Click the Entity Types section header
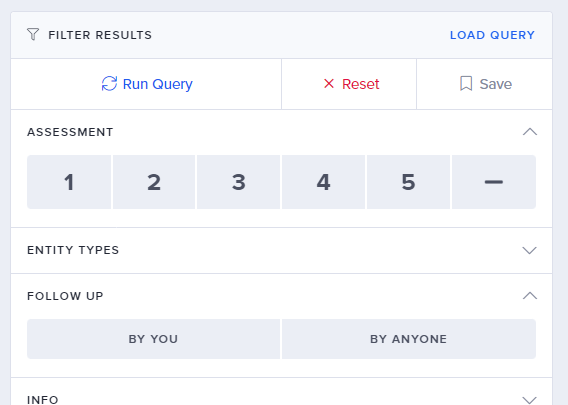The height and width of the screenshot is (405, 568). click(x=281, y=250)
